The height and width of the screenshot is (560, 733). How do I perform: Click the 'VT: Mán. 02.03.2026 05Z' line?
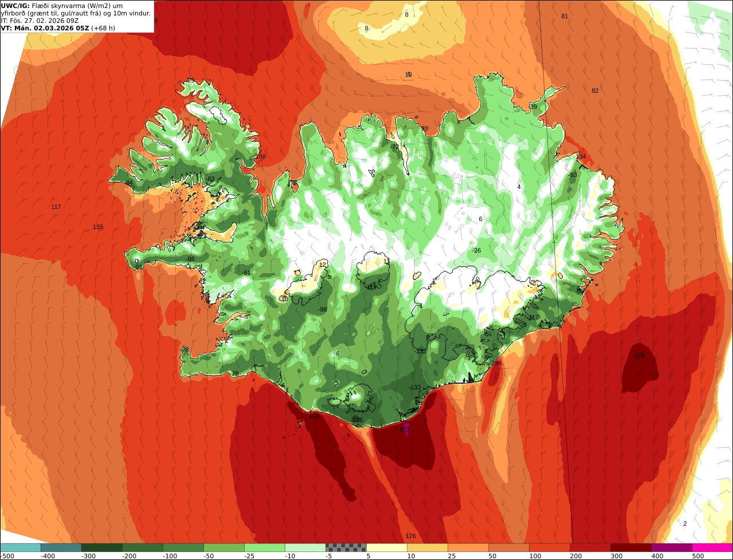[58, 28]
